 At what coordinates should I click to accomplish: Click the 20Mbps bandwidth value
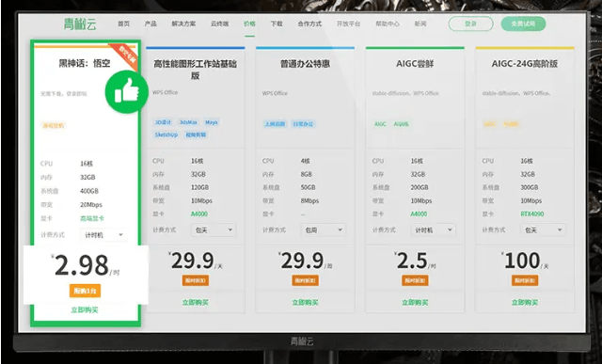(x=91, y=205)
